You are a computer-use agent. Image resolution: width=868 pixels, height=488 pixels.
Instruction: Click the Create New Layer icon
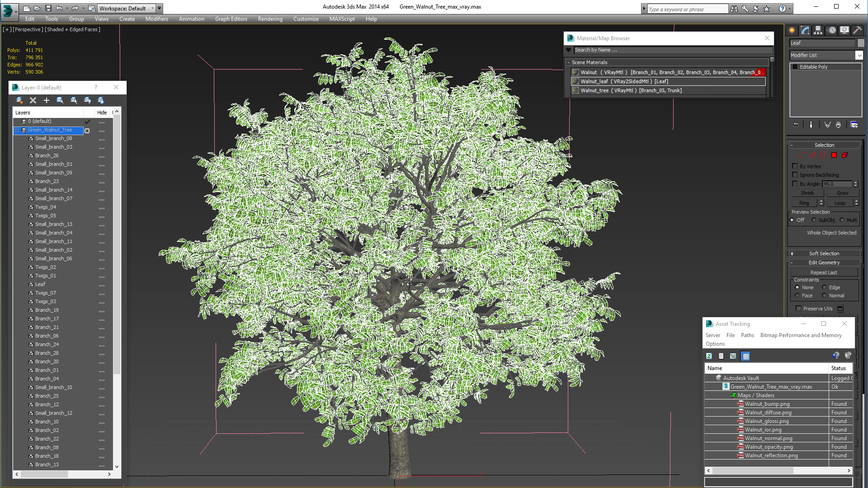pos(19,100)
